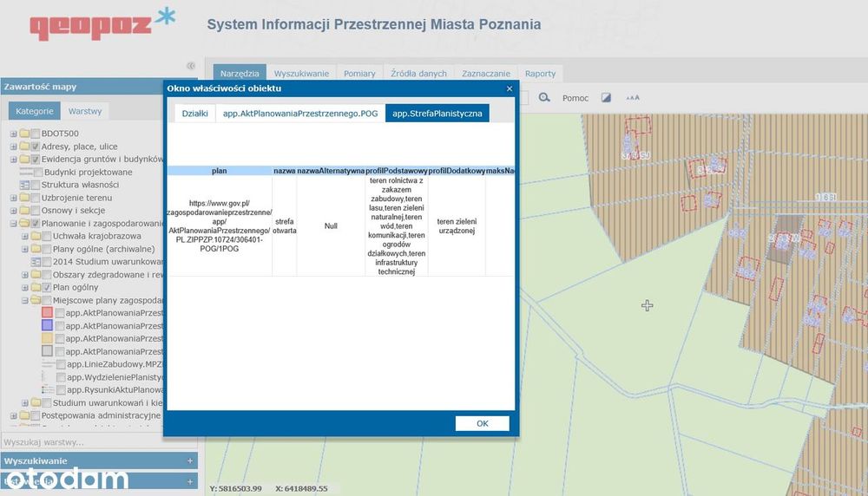Click the Osnowy i sekcje folder icon

(24, 210)
